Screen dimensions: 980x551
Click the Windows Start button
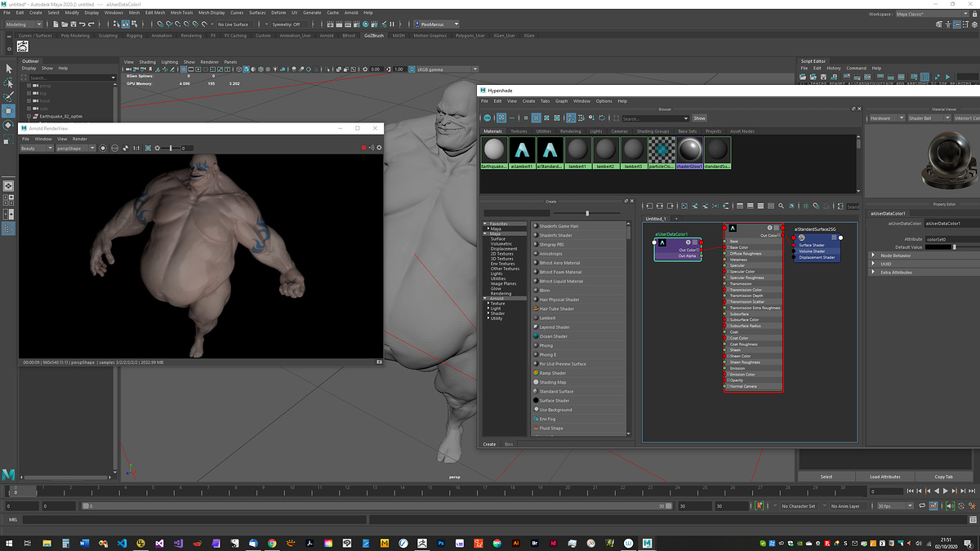point(8,542)
